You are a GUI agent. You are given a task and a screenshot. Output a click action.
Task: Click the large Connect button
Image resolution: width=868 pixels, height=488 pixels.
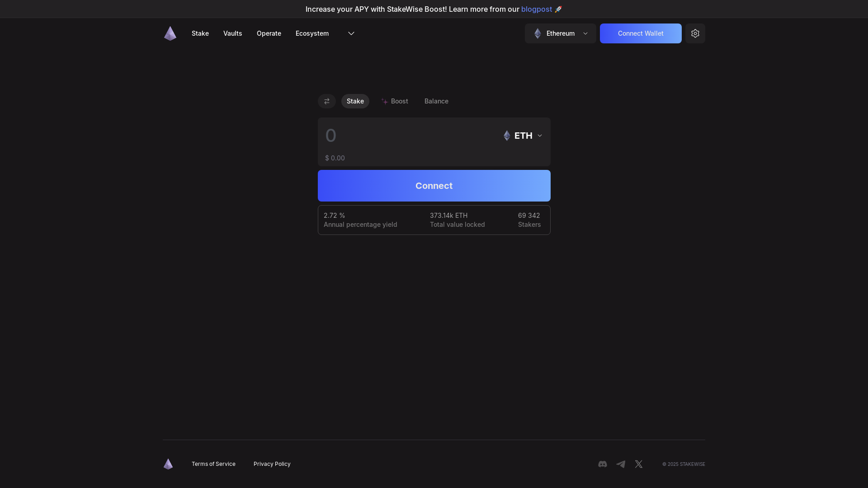[434, 186]
